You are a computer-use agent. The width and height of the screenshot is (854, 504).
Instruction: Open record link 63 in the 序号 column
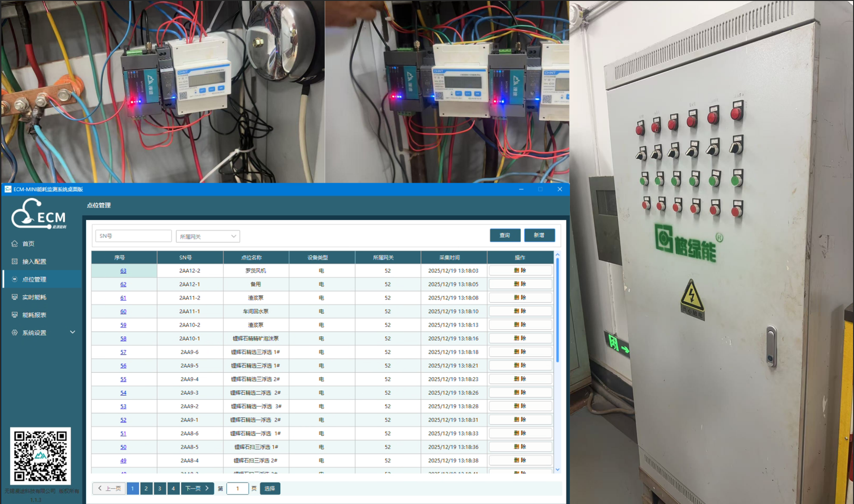[123, 271]
